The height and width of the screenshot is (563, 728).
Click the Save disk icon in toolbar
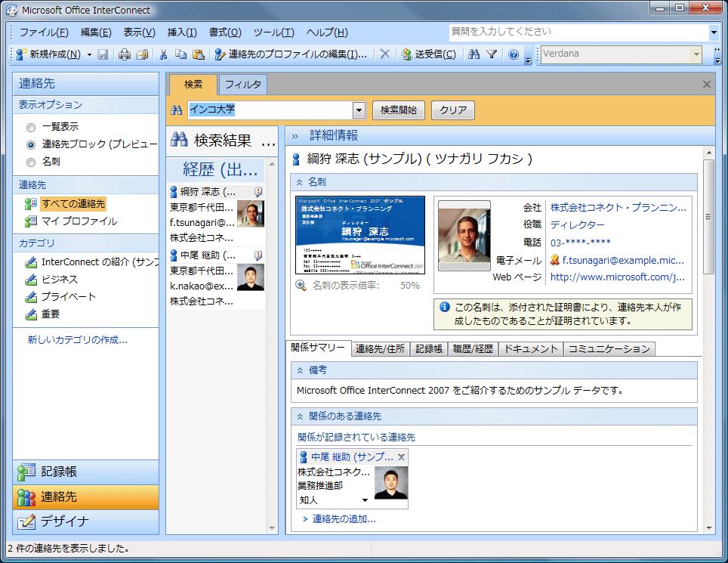(x=103, y=54)
